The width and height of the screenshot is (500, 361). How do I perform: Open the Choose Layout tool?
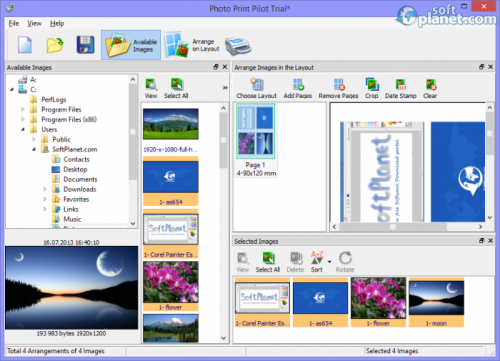pos(257,88)
